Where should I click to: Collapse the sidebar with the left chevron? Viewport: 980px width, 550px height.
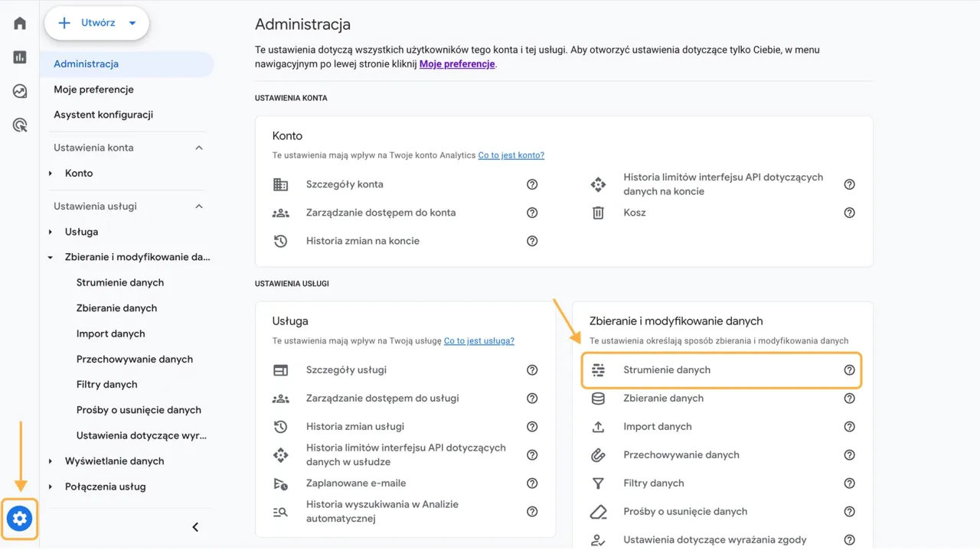pos(195,526)
